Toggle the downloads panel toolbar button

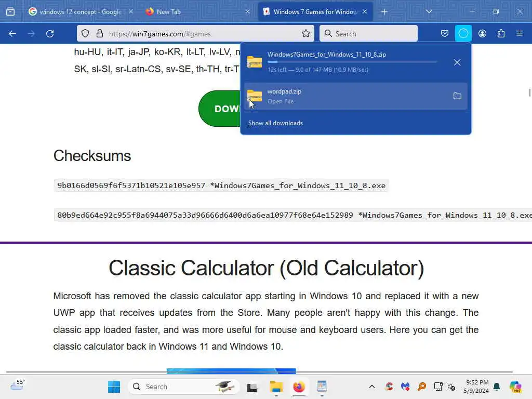click(463, 34)
